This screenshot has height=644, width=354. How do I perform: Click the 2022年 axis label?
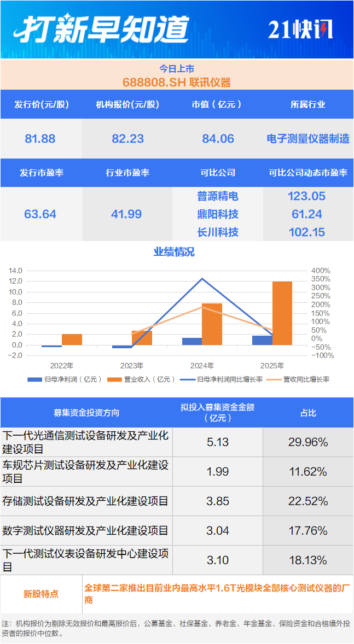click(x=62, y=365)
